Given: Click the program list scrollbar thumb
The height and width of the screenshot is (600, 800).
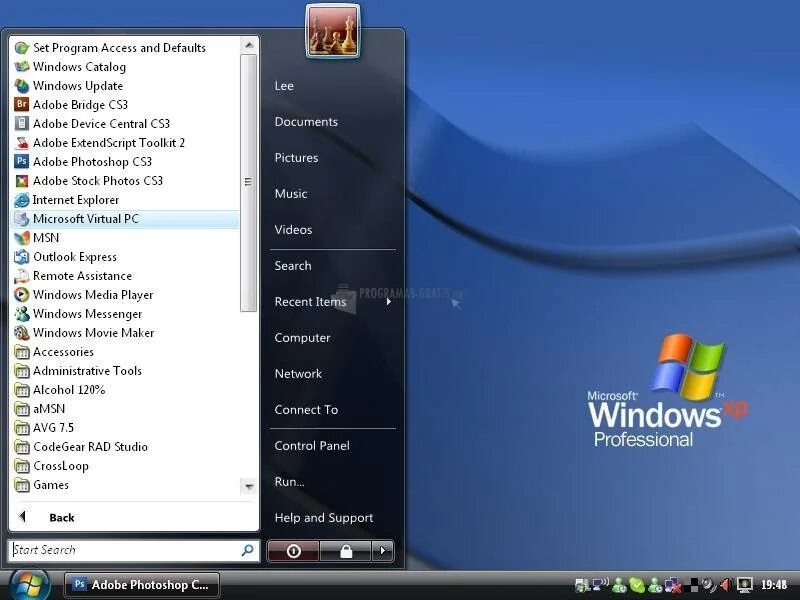Looking at the screenshot, I should 248,183.
